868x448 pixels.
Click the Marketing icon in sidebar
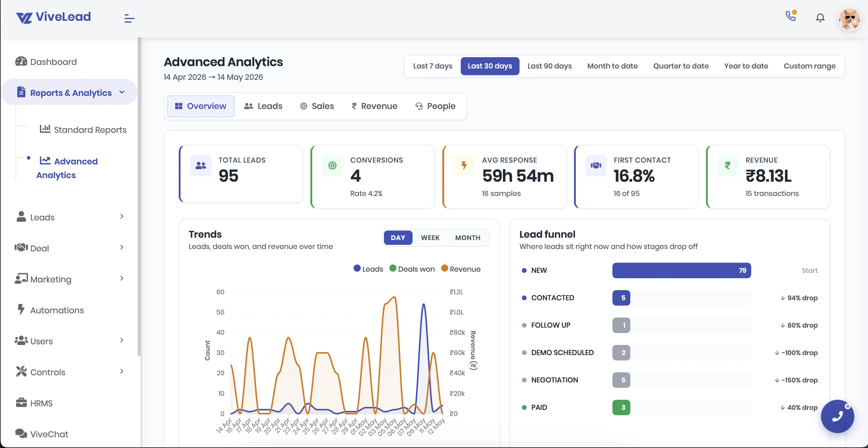coord(21,279)
